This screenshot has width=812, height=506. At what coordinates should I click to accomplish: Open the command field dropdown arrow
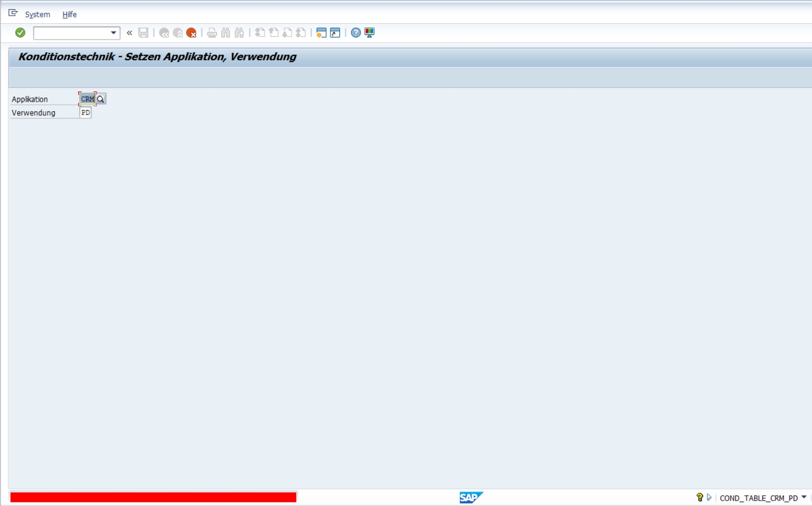pyautogui.click(x=114, y=33)
